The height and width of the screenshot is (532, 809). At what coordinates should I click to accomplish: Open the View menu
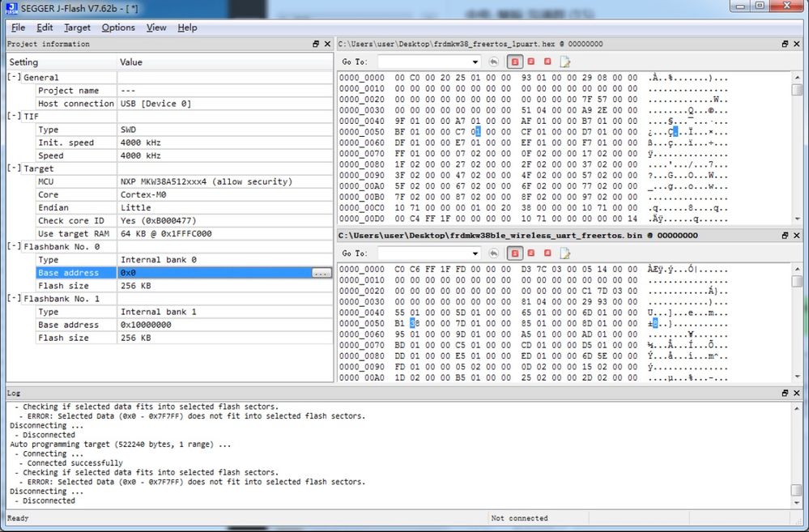pos(156,28)
